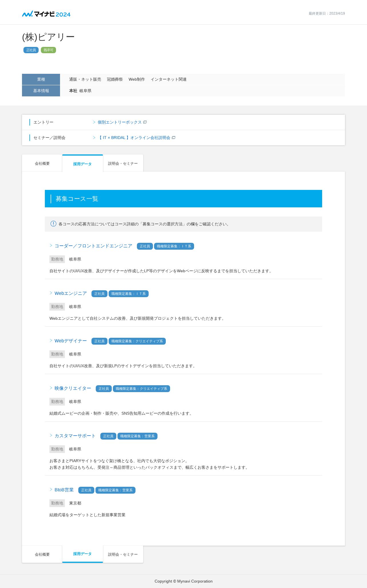367x588 pixels.
Task: Click the external window icon after オンライン会社説明会
Action: [173, 138]
